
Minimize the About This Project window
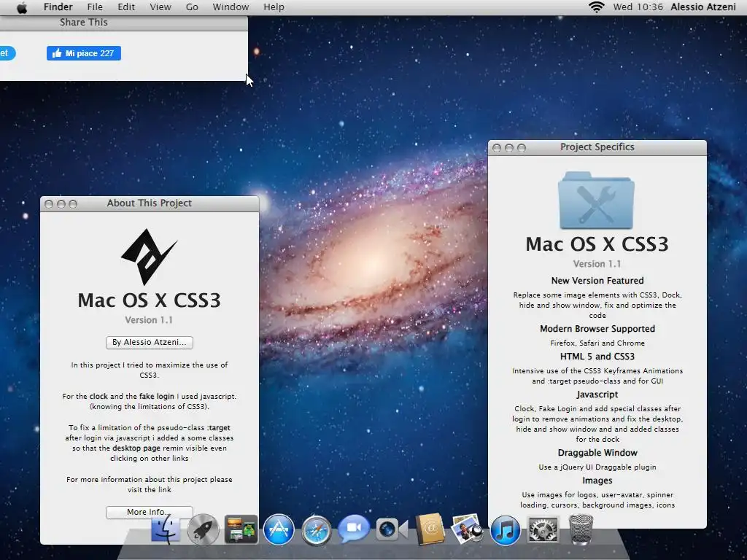click(61, 204)
